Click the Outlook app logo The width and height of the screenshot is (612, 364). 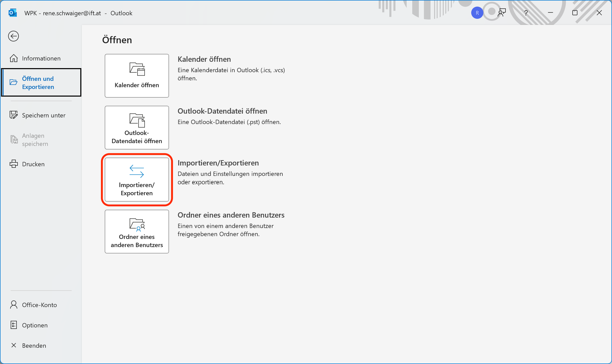point(13,13)
